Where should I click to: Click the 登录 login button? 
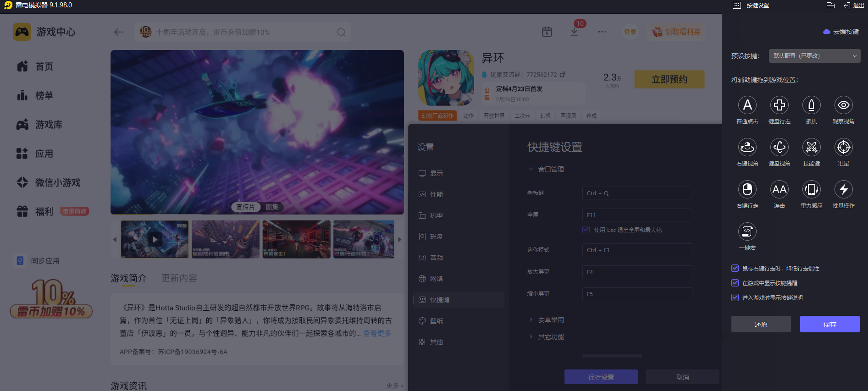(x=630, y=32)
